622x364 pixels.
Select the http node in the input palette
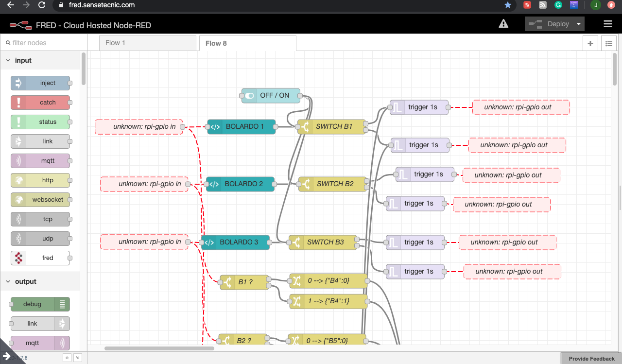pos(41,180)
